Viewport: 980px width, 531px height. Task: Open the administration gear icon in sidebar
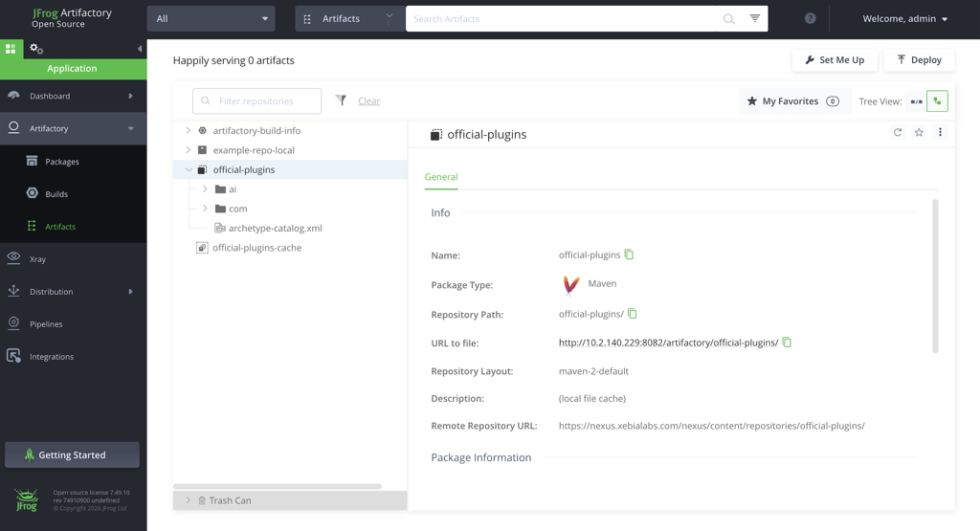(36, 49)
